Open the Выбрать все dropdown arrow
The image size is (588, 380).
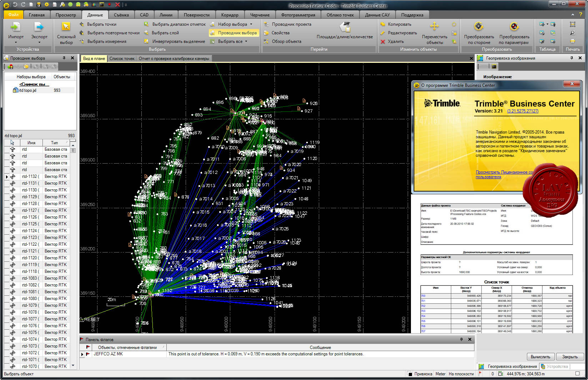246,41
